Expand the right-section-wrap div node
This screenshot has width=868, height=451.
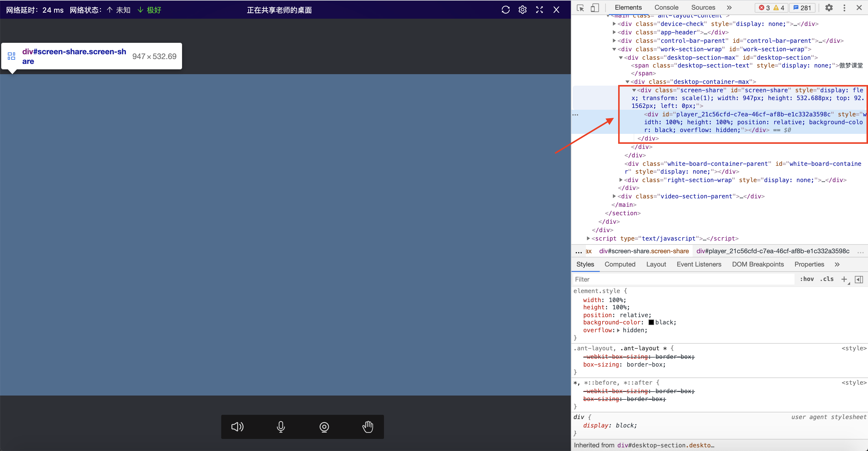coord(621,180)
